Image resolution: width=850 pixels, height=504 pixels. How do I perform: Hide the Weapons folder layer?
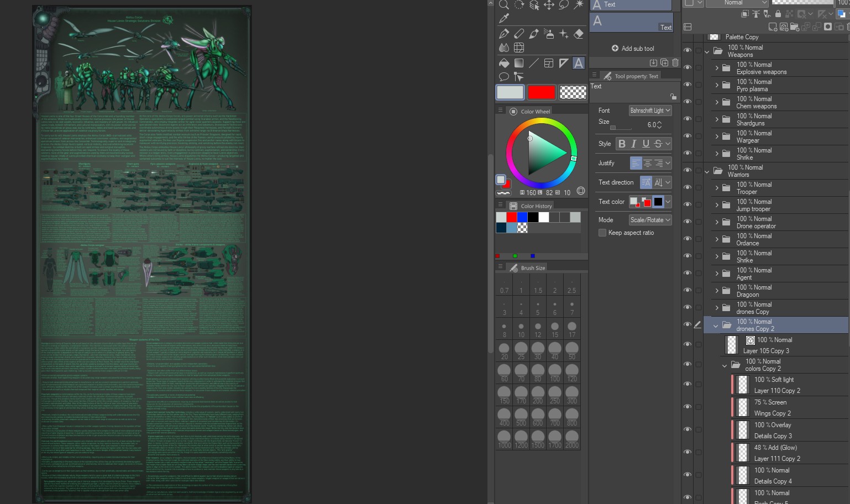[688, 50]
